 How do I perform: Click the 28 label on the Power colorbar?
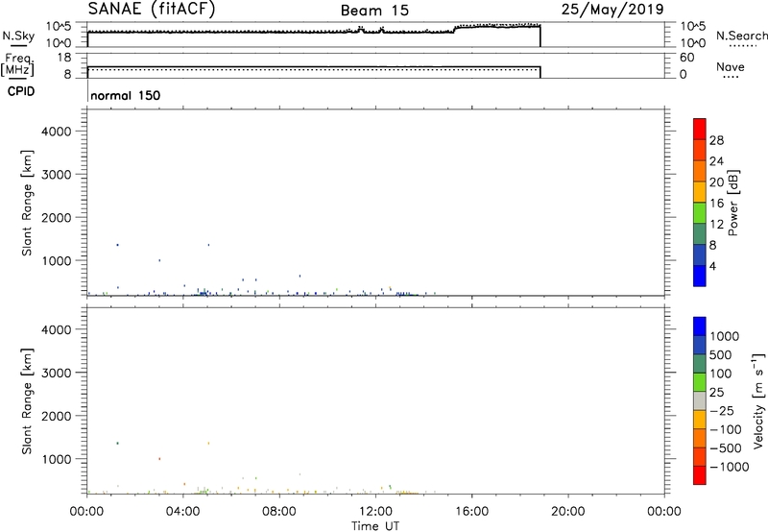pyautogui.click(x=716, y=140)
